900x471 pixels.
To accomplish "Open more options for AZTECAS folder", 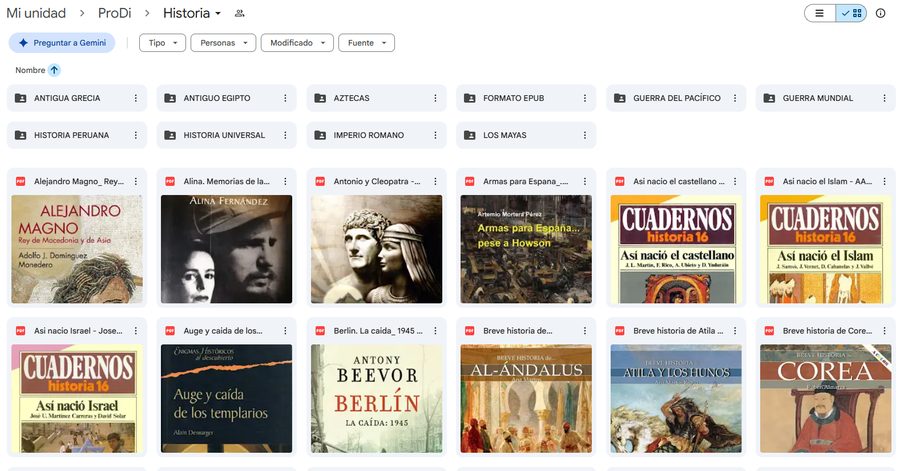I will point(435,98).
